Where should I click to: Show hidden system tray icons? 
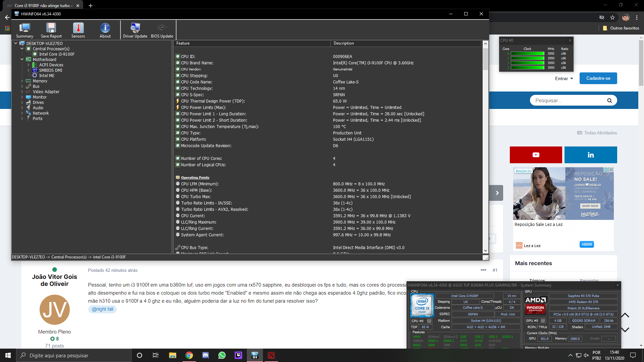coord(570,355)
